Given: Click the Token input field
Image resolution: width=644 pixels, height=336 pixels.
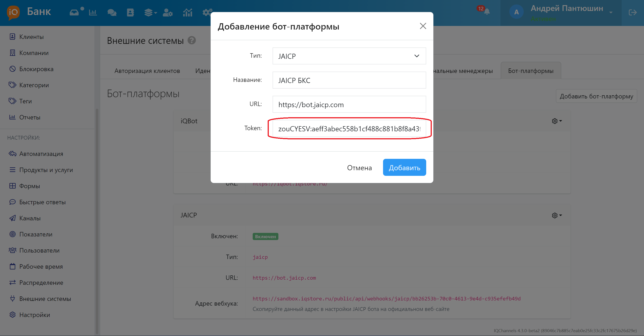Looking at the screenshot, I should click(349, 129).
